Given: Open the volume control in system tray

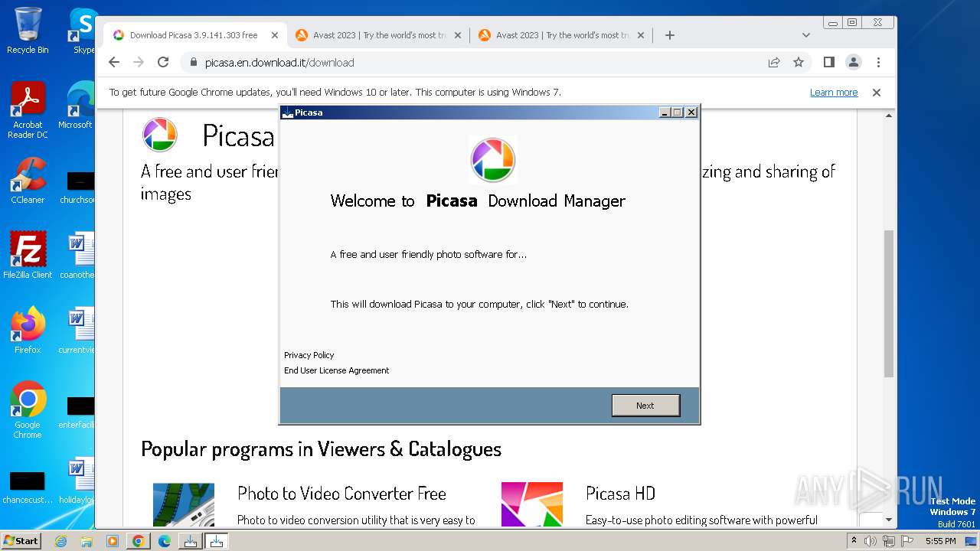Looking at the screenshot, I should tap(871, 541).
